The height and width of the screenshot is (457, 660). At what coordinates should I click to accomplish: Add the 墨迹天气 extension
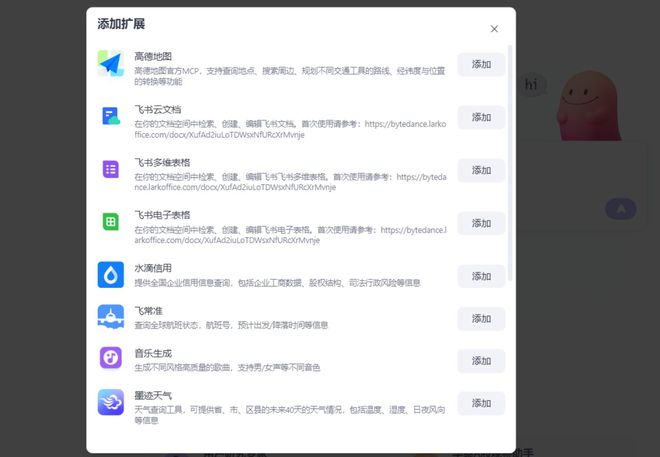(481, 403)
